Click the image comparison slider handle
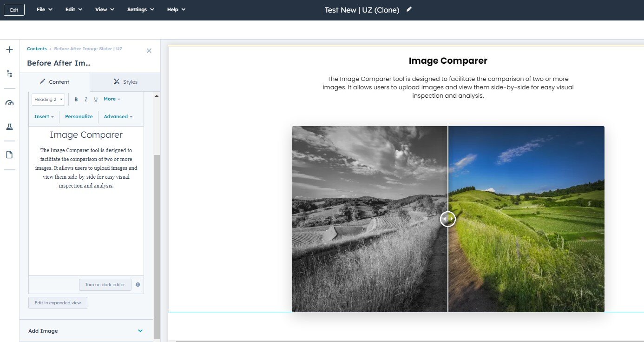 (x=448, y=219)
